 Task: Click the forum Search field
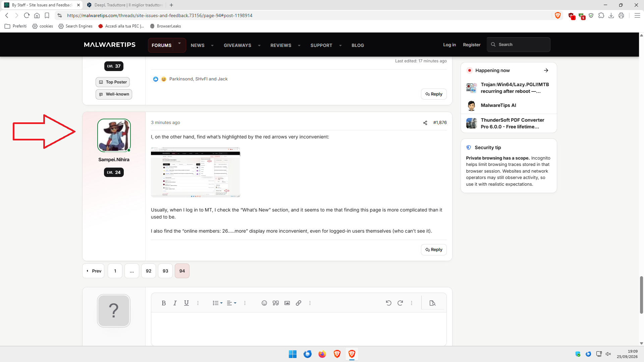tap(519, 45)
